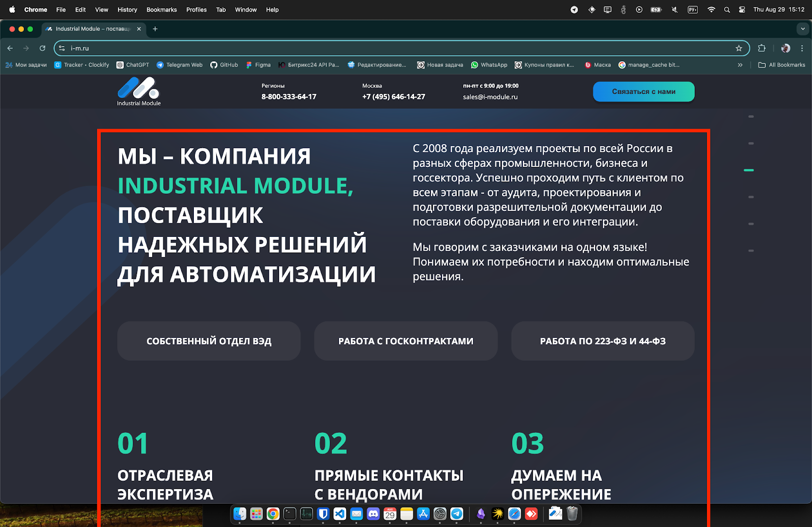Open a new tab with plus button
This screenshot has height=527, width=812.
click(x=155, y=29)
